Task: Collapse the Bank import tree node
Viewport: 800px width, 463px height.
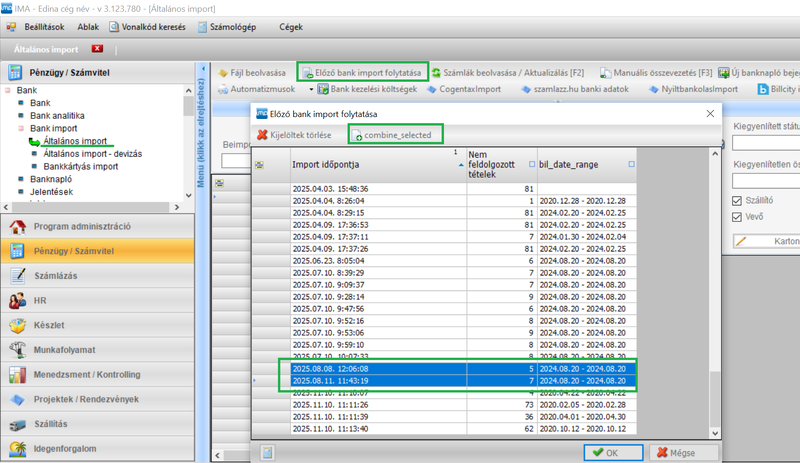Action: pyautogui.click(x=20, y=129)
